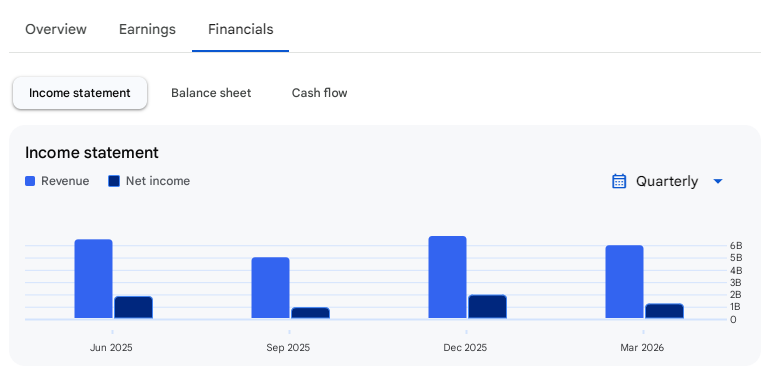The height and width of the screenshot is (385, 778).
Task: Select the Income statement pill button
Action: (x=80, y=93)
